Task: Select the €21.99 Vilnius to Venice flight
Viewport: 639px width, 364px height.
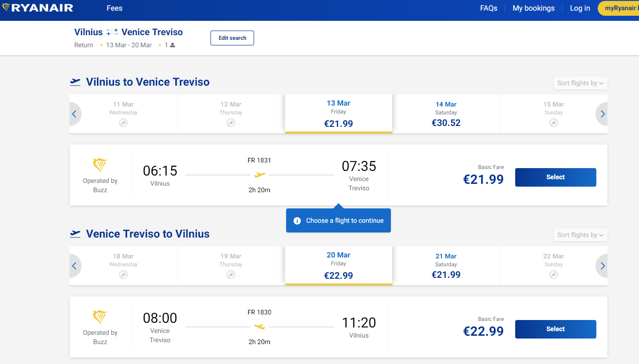Action: (555, 177)
